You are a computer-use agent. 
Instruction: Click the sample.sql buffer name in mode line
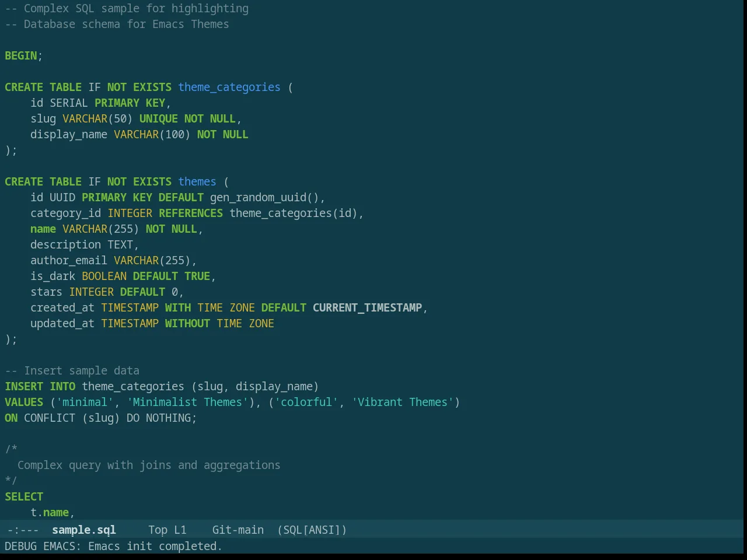point(83,530)
